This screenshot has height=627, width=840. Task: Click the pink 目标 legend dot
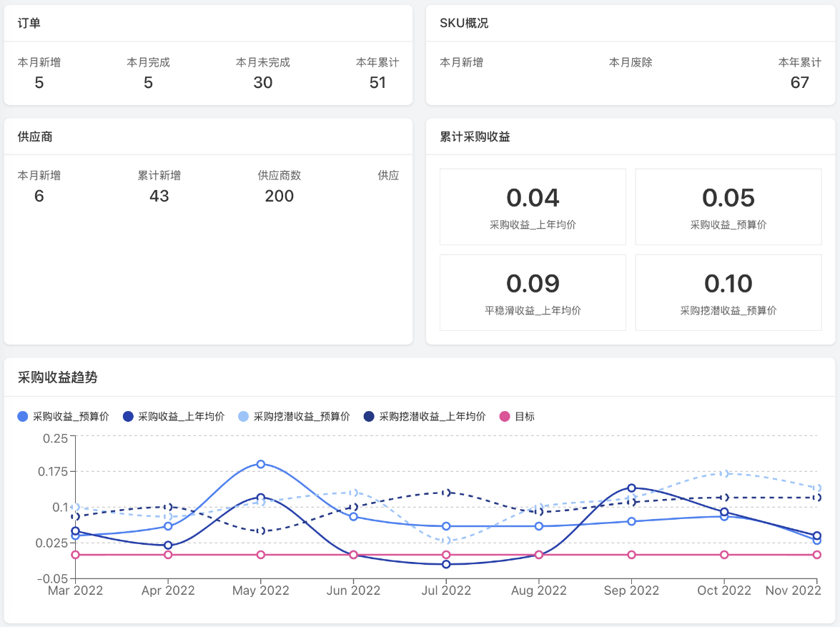click(505, 416)
